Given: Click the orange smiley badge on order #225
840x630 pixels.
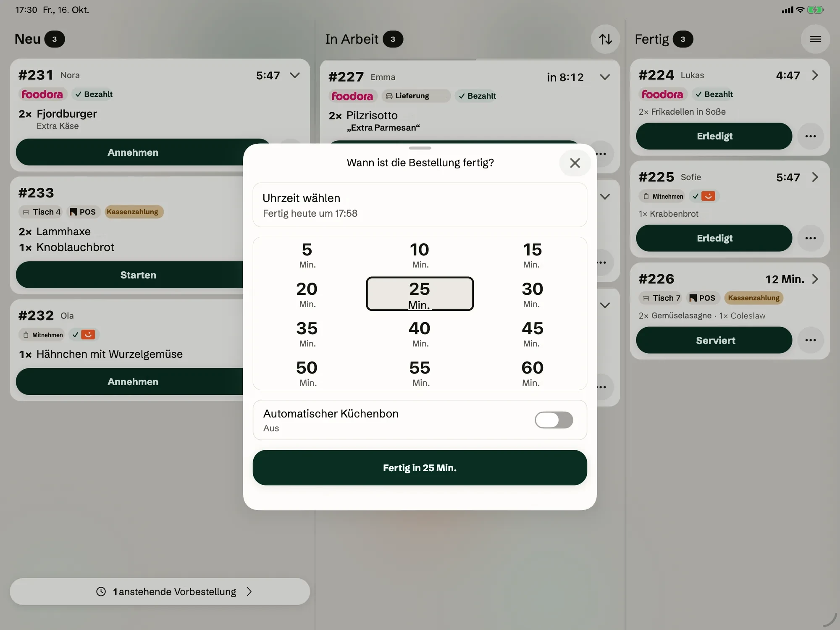Looking at the screenshot, I should pyautogui.click(x=708, y=196).
